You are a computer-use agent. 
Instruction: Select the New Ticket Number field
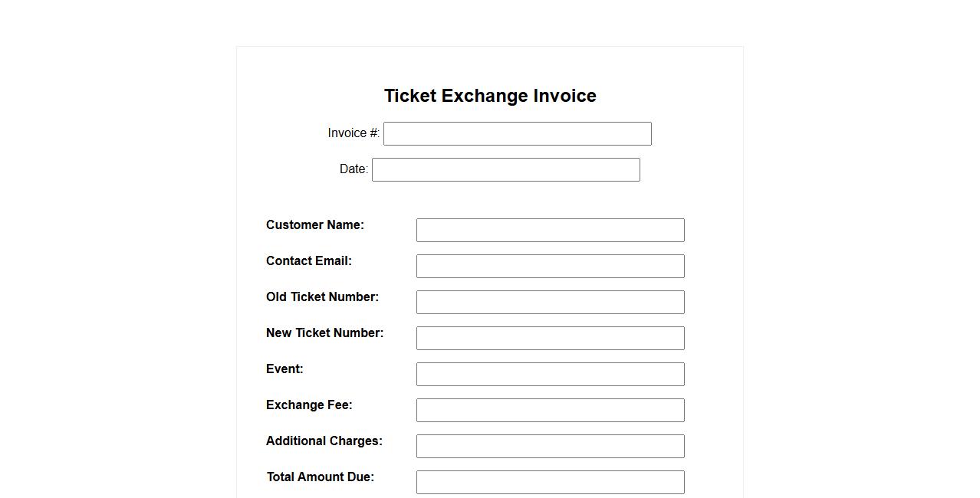550,338
